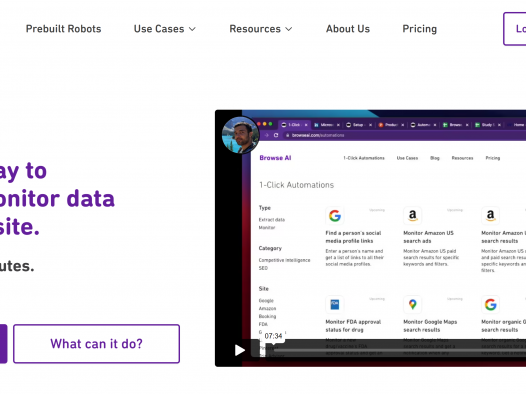Click the "Extract data" type filter in video
This screenshot has width=526, height=394.
point(272,220)
